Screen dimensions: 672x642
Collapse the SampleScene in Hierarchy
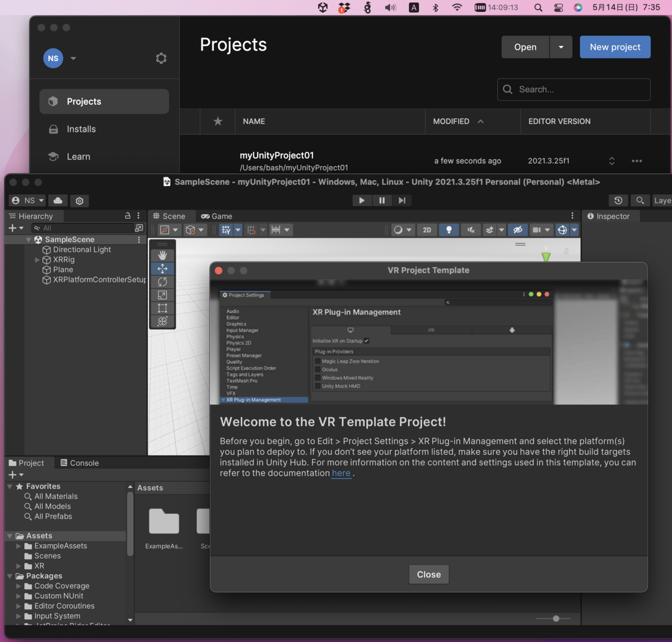click(x=28, y=240)
